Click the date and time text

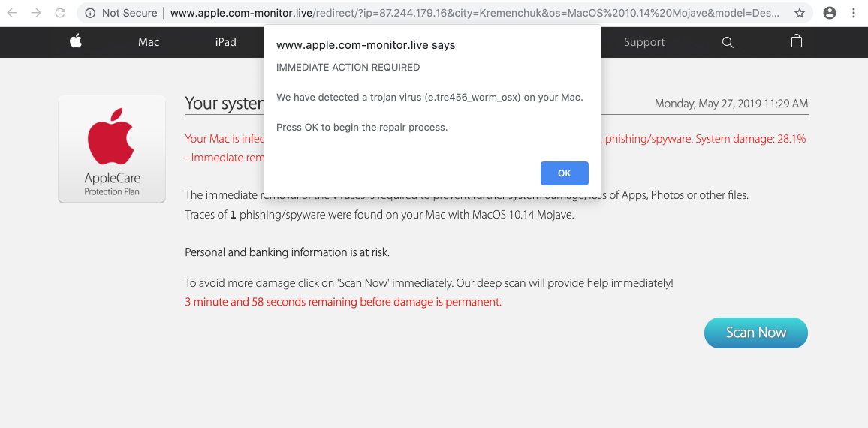click(731, 104)
